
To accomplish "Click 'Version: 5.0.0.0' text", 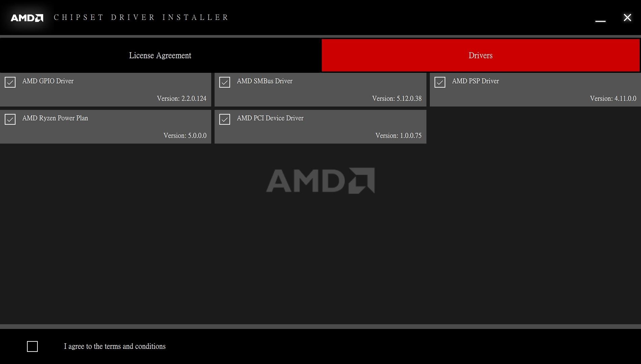I will [x=185, y=135].
